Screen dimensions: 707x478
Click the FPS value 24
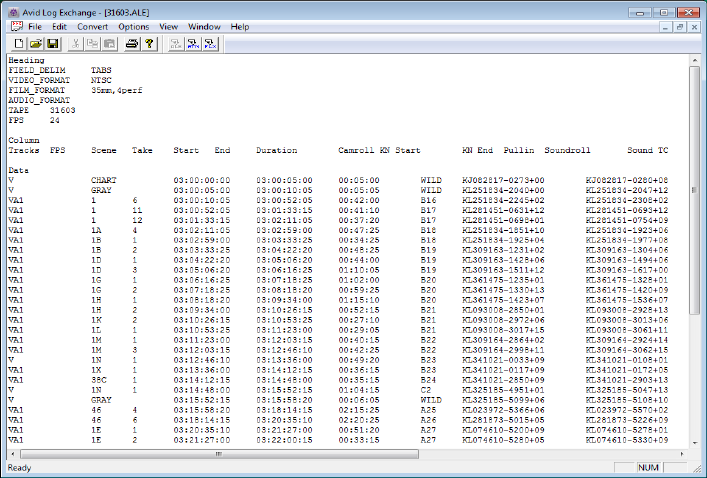tap(55, 120)
